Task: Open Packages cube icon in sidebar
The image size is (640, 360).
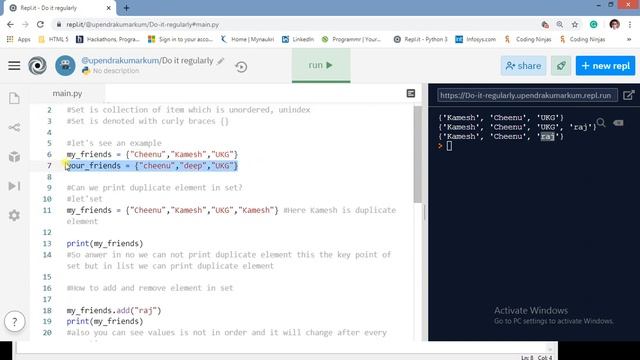Action: [14, 157]
